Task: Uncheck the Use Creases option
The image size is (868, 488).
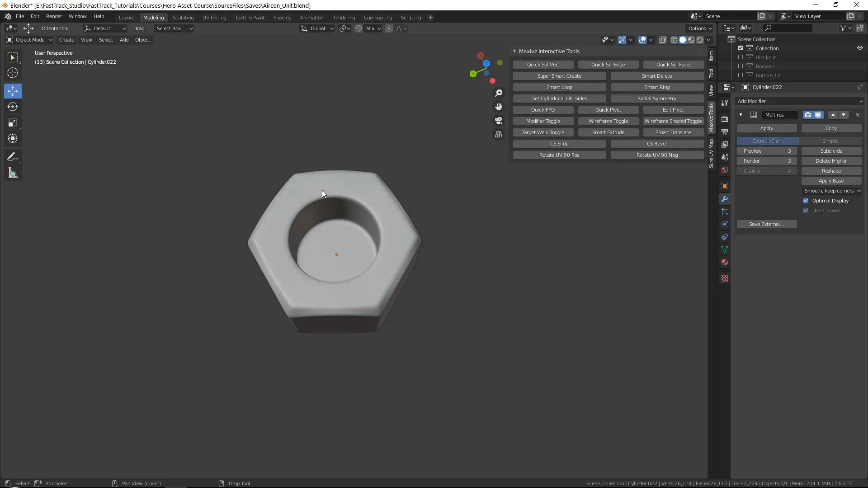Action: click(x=806, y=211)
